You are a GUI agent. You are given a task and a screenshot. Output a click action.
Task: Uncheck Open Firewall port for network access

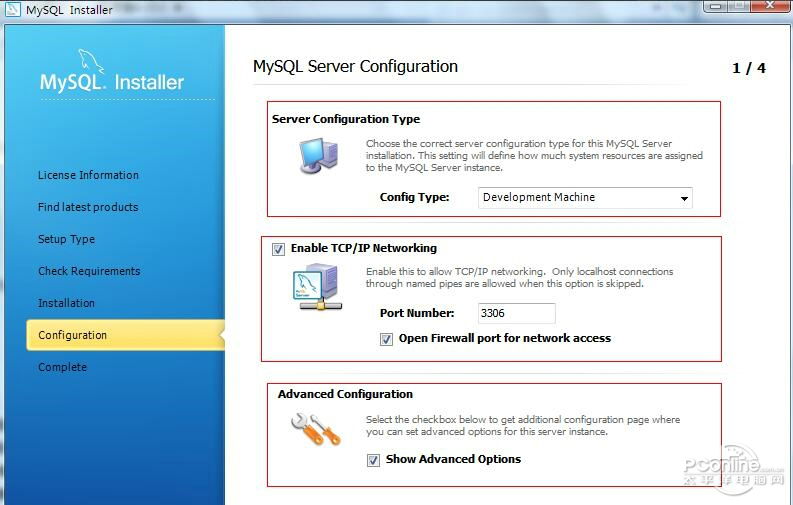click(386, 339)
